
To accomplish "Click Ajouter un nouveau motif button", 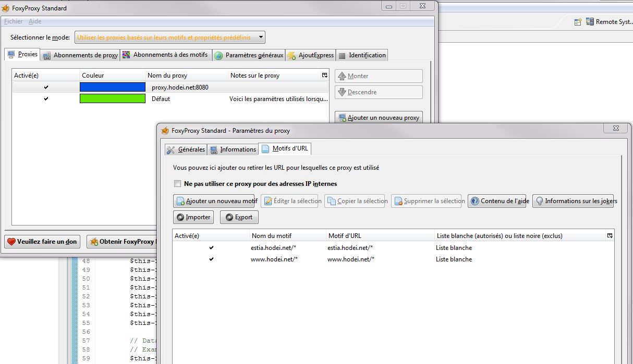I will point(214,201).
